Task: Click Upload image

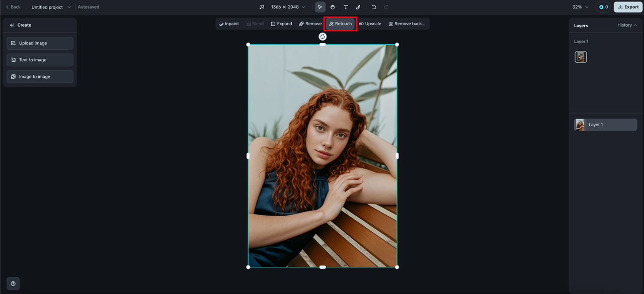Action: [40, 43]
